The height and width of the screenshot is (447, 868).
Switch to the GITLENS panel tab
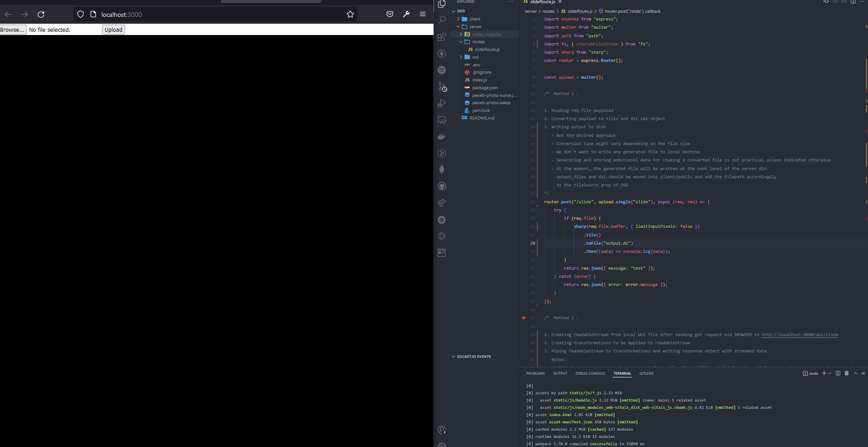pos(646,373)
